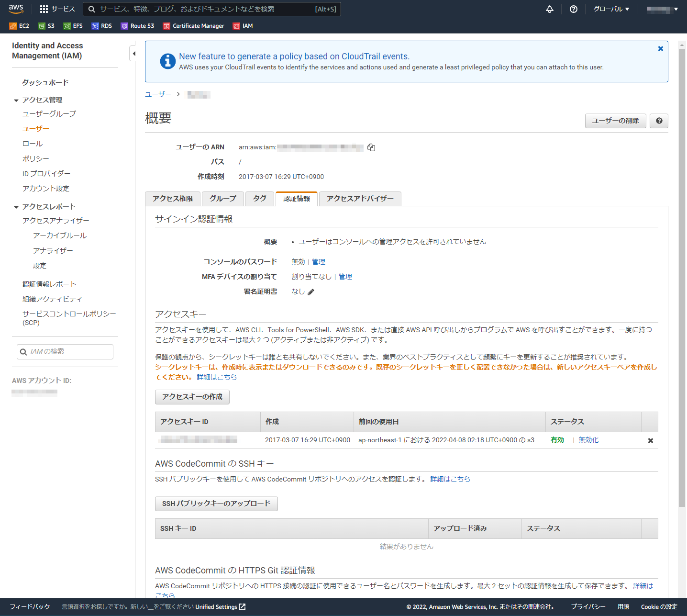Image resolution: width=687 pixels, height=616 pixels.
Task: Switch to the アクセス権限 tab
Action: click(x=173, y=199)
